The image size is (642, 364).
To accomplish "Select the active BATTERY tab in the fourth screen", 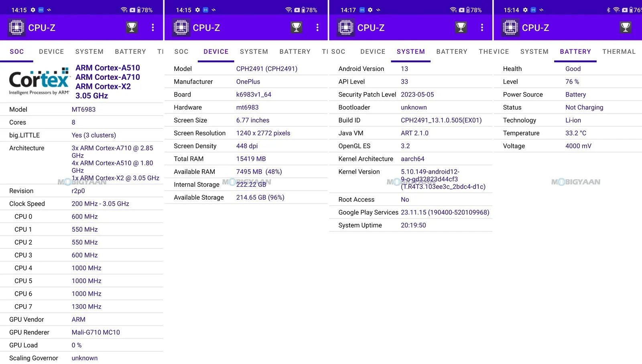I will click(x=575, y=51).
